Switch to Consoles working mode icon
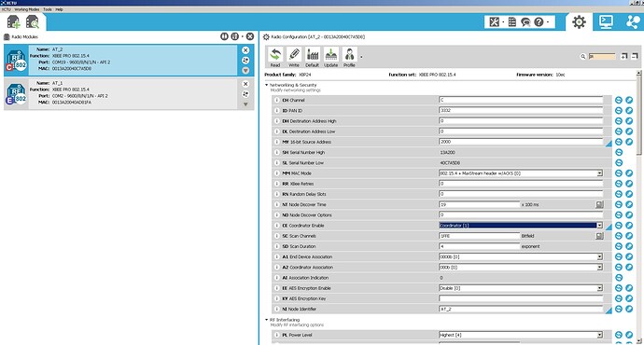Screen dimensions: 644x345 tap(606, 21)
